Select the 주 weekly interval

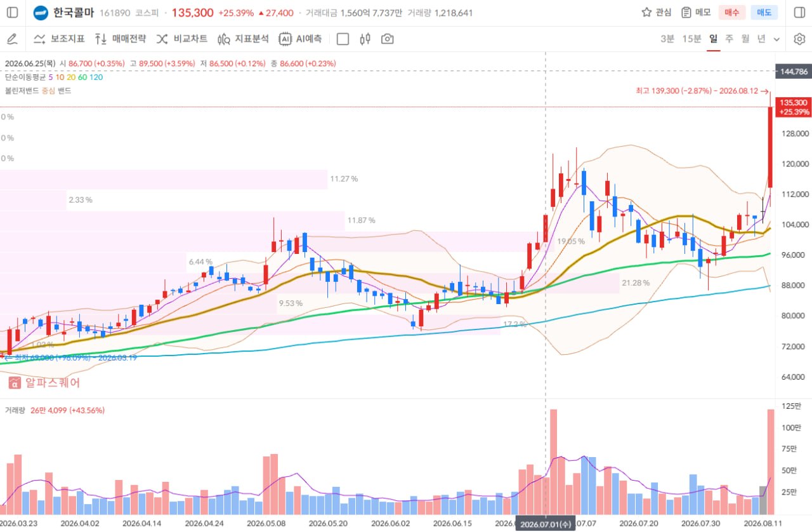(x=730, y=39)
